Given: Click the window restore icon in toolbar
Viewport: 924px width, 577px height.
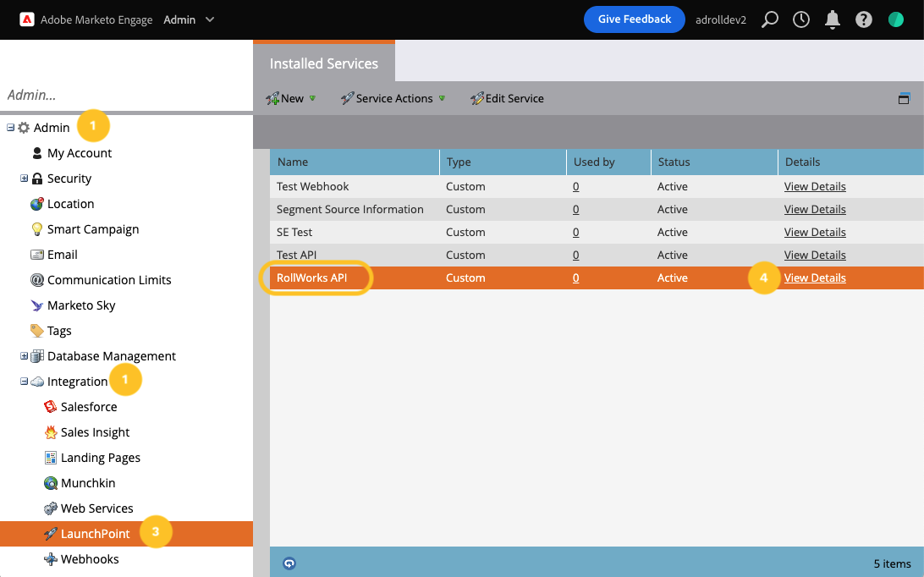Looking at the screenshot, I should (904, 98).
